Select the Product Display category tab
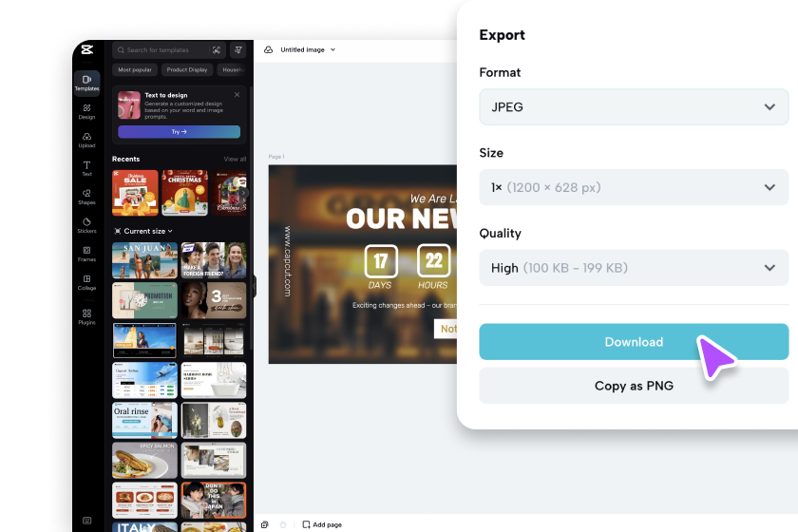This screenshot has width=798, height=532. [187, 69]
